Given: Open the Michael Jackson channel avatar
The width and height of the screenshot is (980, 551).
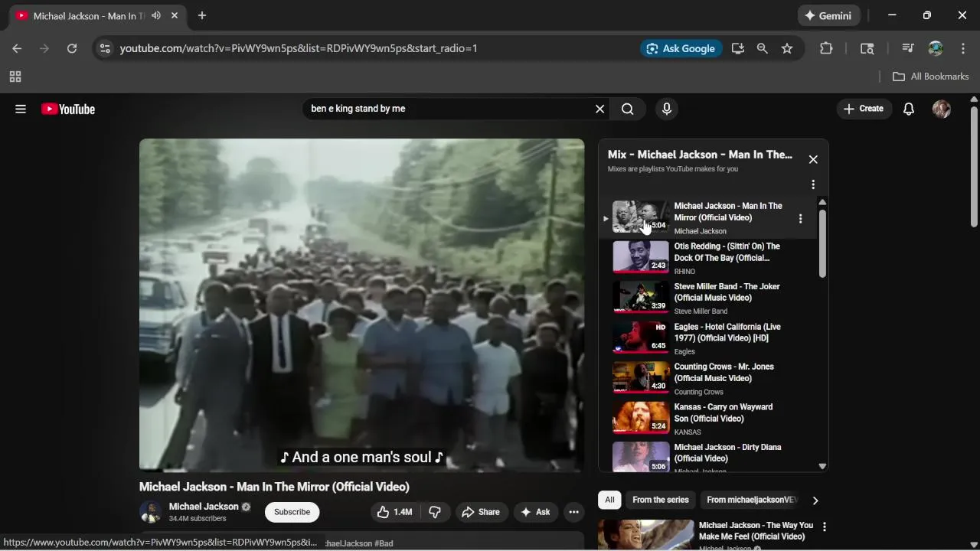Looking at the screenshot, I should click(151, 512).
